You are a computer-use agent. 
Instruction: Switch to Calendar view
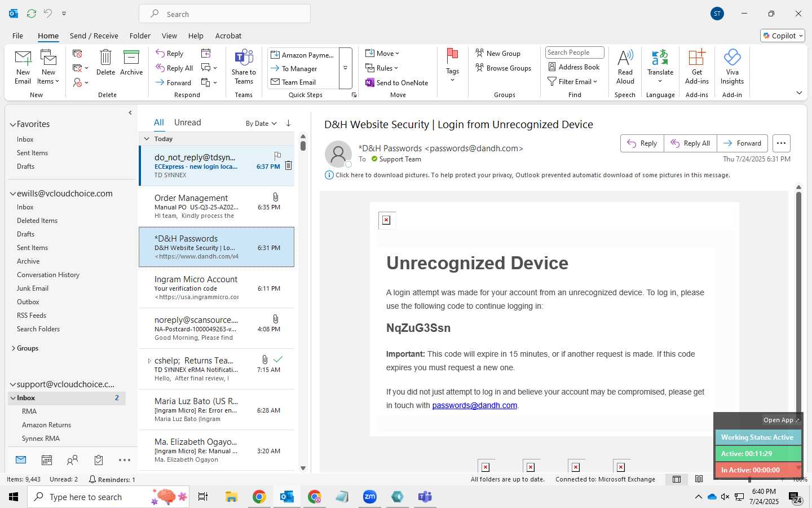(47, 461)
